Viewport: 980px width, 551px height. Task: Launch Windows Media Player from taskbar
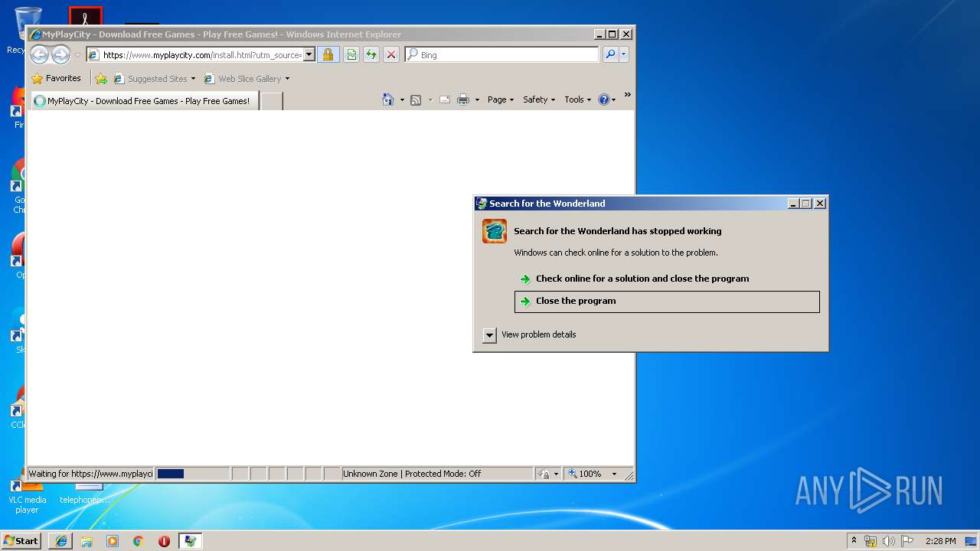point(113,541)
